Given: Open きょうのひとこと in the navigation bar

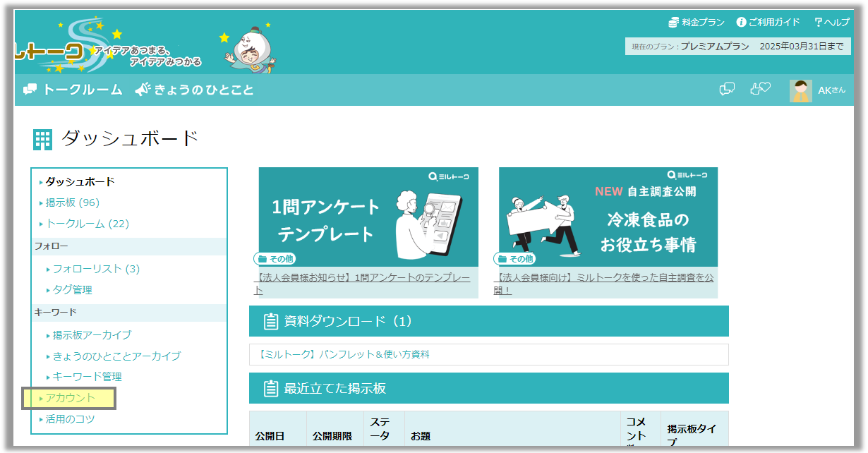Looking at the screenshot, I should point(204,90).
